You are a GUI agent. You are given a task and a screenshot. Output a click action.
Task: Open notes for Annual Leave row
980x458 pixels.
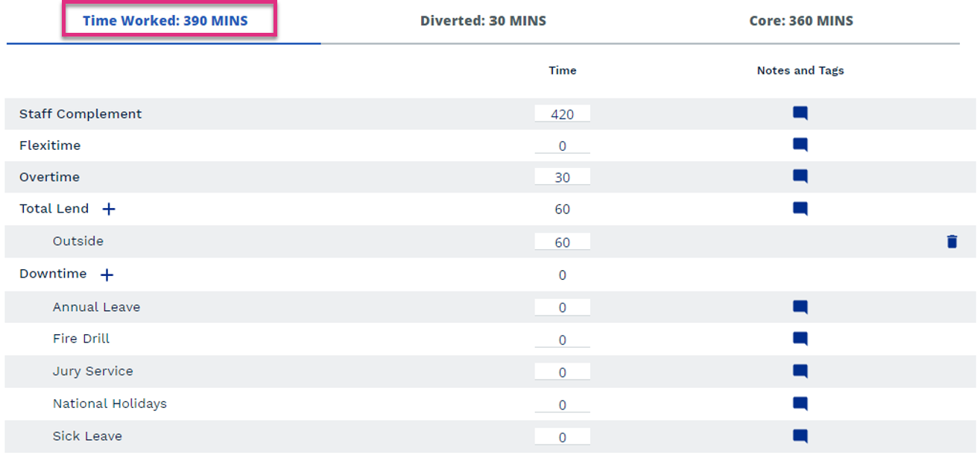tap(800, 307)
